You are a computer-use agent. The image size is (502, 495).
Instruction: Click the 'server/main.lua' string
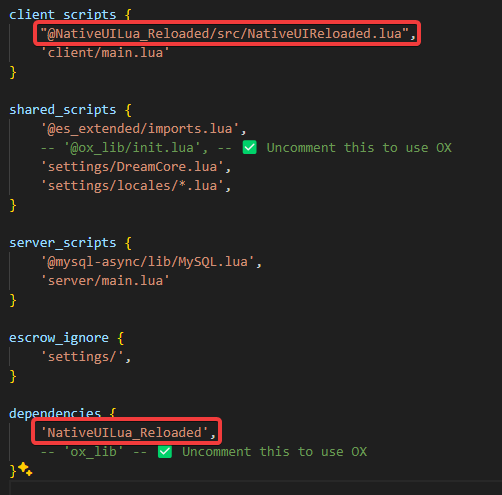105,281
